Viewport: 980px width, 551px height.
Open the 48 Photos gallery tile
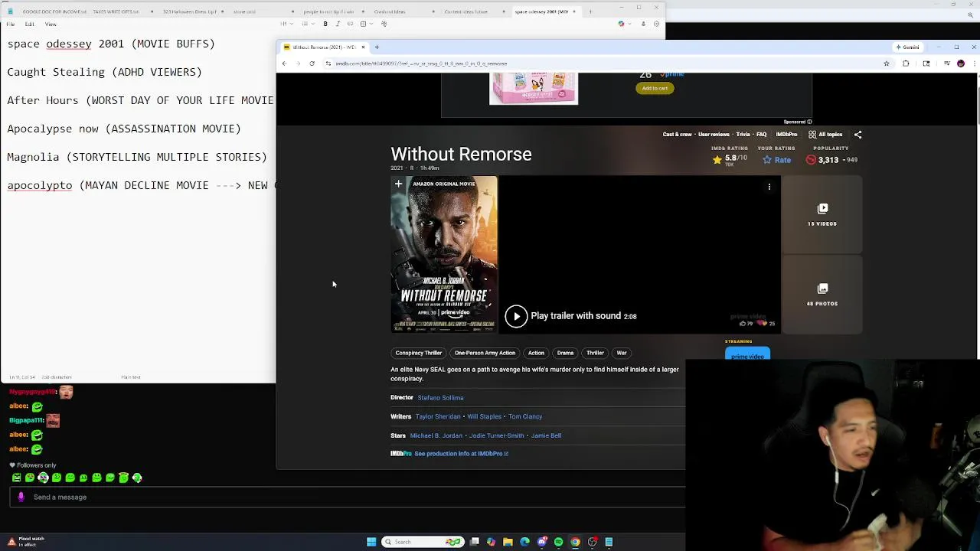point(822,295)
